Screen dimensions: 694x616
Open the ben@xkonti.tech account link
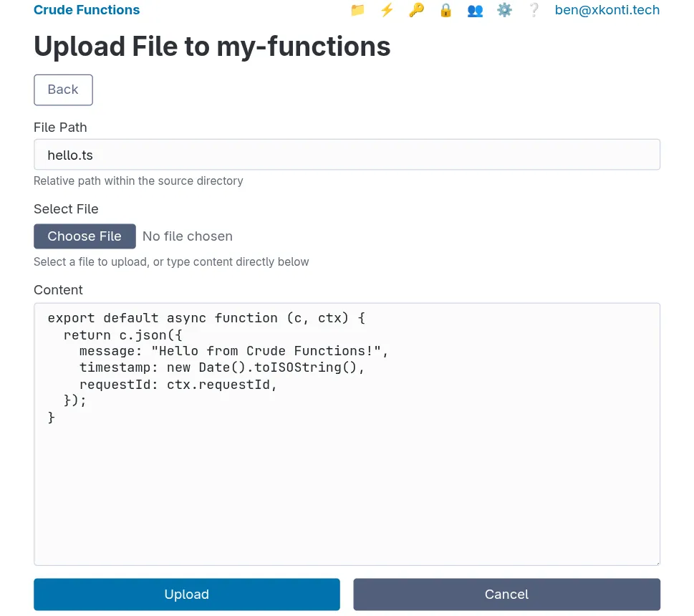[x=607, y=10]
